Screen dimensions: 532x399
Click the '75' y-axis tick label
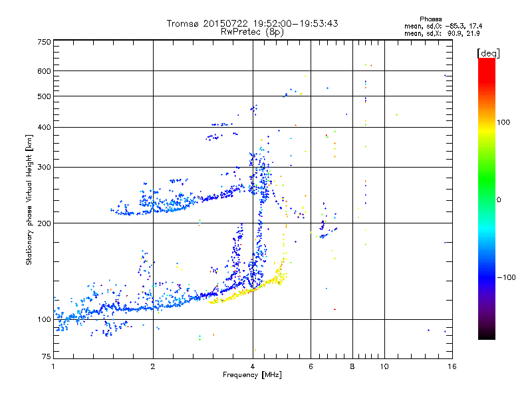pyautogui.click(x=47, y=356)
